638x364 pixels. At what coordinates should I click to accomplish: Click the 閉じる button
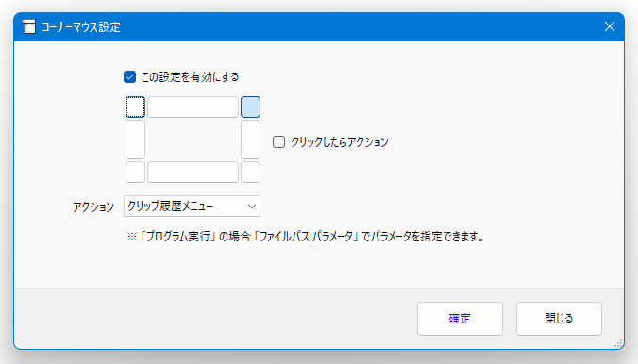559,319
